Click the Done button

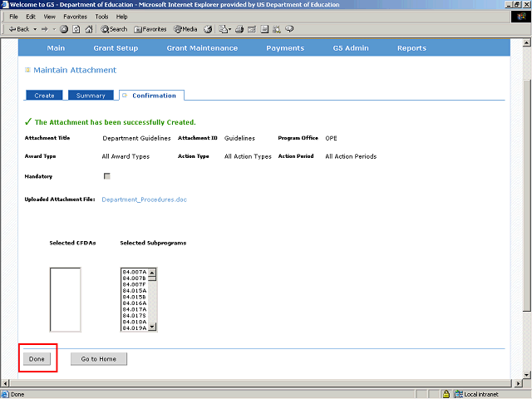tap(37, 359)
